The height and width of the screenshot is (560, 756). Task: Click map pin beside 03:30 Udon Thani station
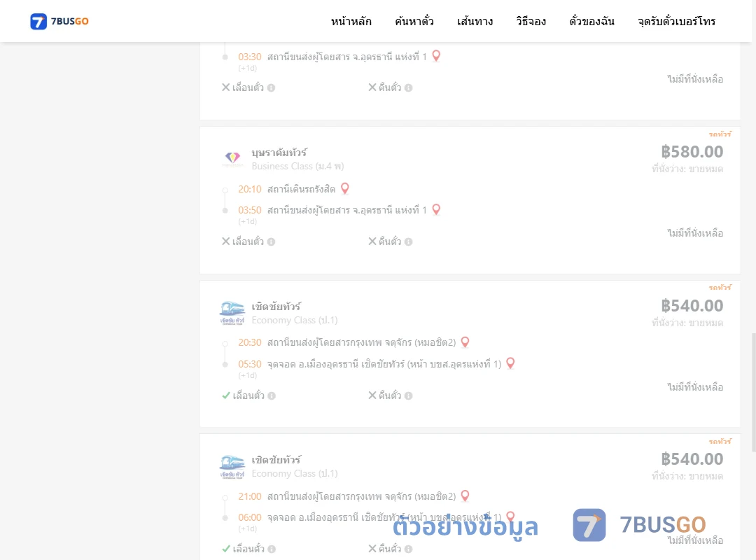[x=436, y=56]
